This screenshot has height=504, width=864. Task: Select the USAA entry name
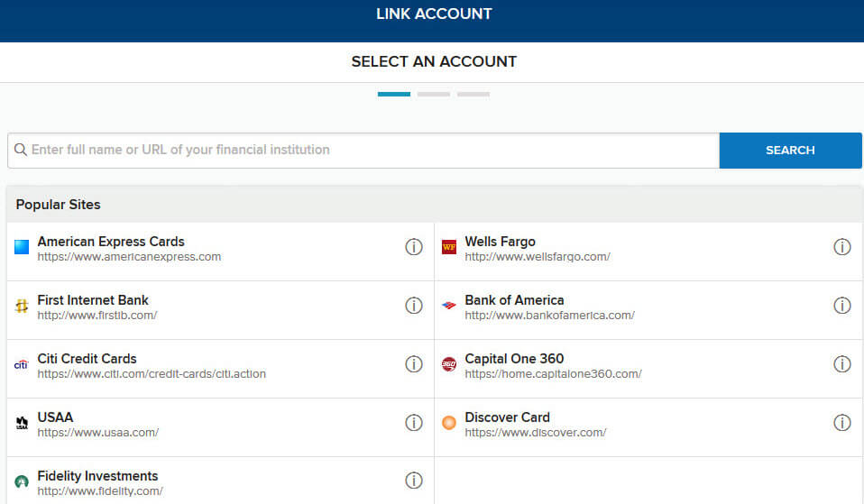pyautogui.click(x=55, y=417)
